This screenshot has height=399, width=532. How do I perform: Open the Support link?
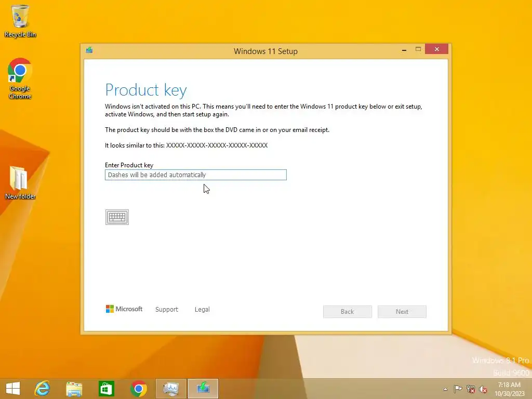pos(167,310)
